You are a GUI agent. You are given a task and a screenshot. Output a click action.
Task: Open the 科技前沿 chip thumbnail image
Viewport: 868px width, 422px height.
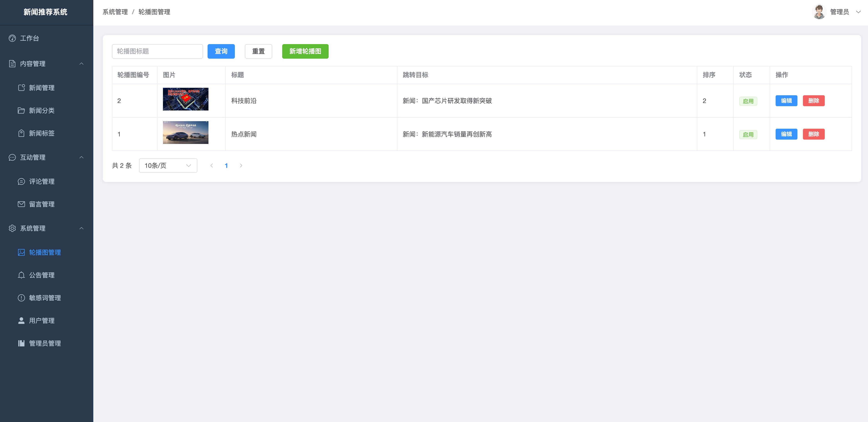186,99
